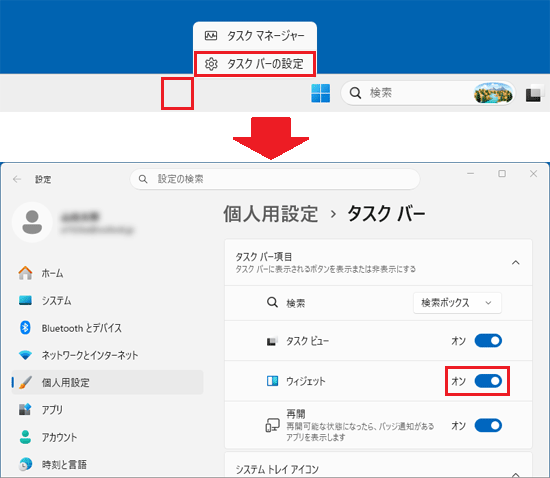The image size is (550, 478).
Task: Open the Windows Start button on taskbar
Action: click(321, 93)
